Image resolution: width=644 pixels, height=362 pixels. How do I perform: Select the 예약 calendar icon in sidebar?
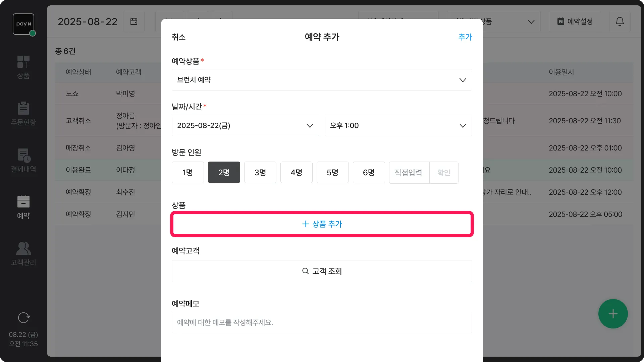point(23,202)
